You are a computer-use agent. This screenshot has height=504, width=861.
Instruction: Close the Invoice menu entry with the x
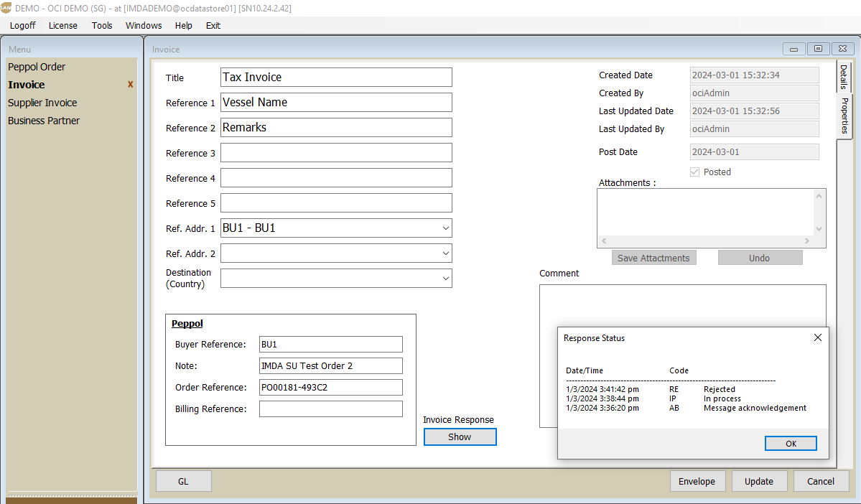coord(130,85)
